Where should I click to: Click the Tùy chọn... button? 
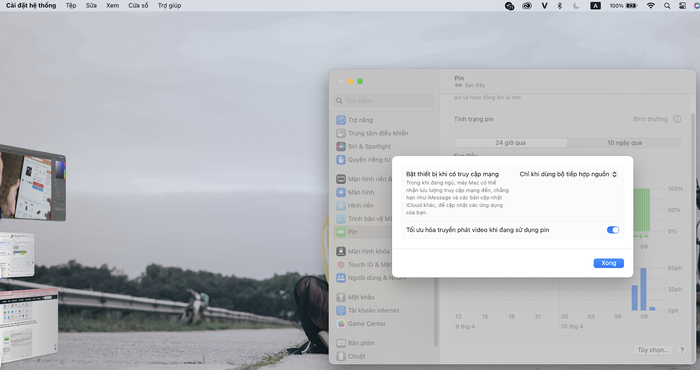tap(653, 350)
